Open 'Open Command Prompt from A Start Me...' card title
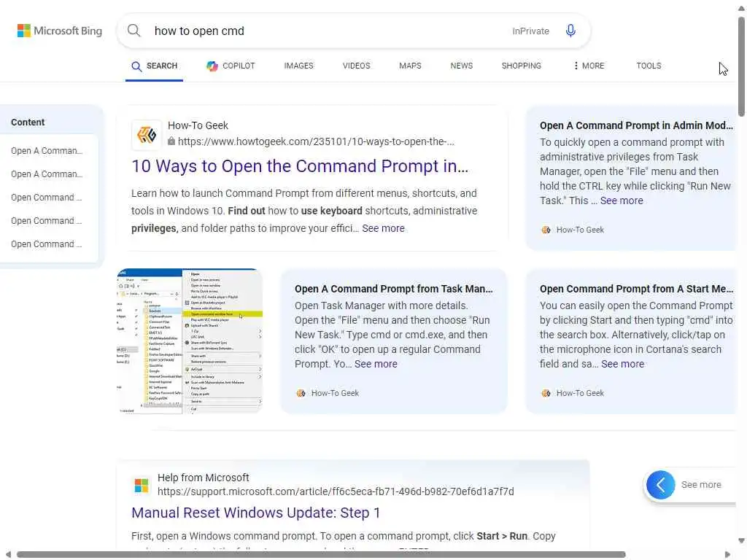The height and width of the screenshot is (560, 747). click(636, 289)
